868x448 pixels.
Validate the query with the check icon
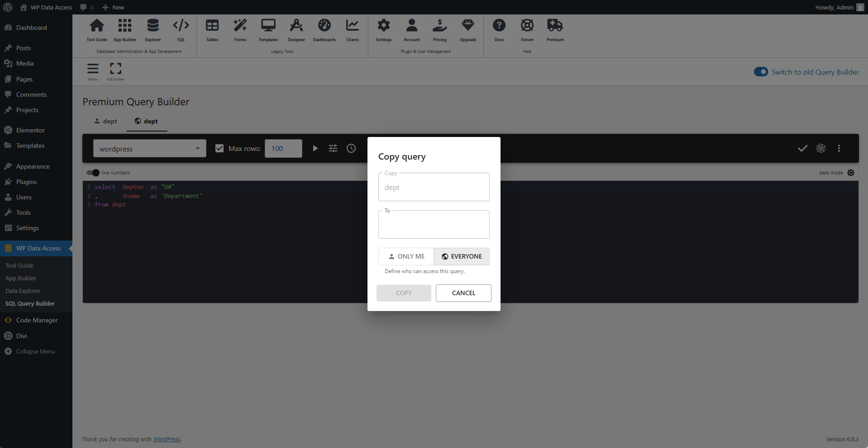[802, 148]
